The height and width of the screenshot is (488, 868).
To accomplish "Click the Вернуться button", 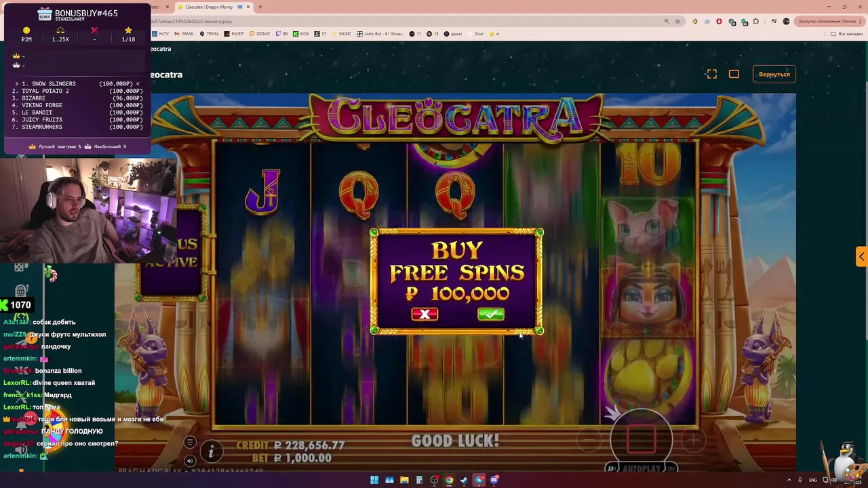I will tap(774, 74).
